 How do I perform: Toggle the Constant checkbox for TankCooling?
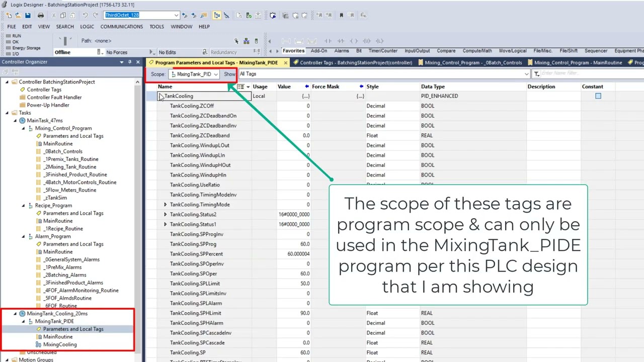598,96
